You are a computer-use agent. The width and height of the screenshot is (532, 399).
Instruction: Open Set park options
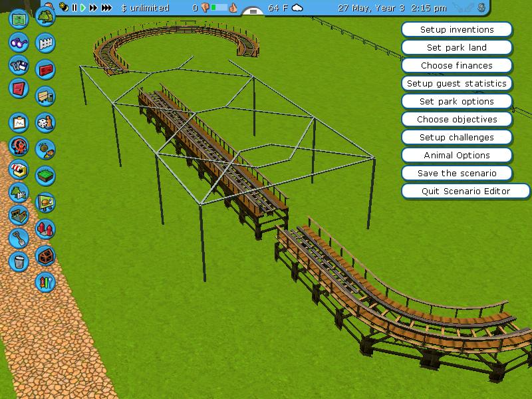point(457,102)
